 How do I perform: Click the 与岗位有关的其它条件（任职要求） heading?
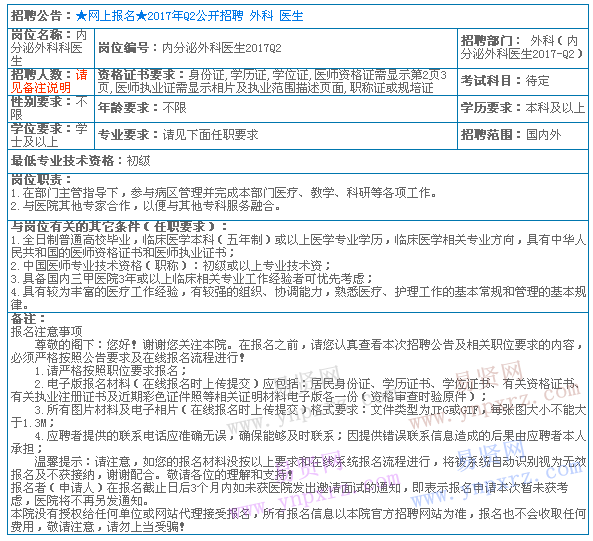(119, 227)
